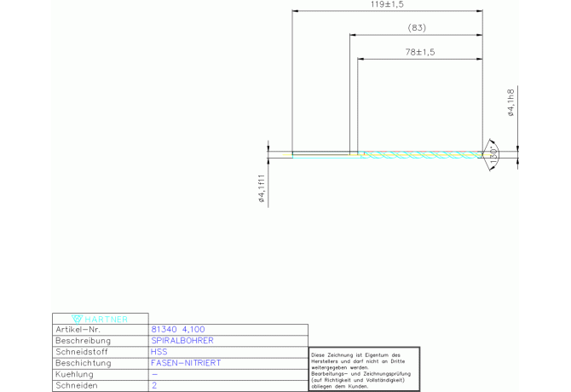Select the SPIRALBOHRER description value
This screenshot has height=392, width=571.
tap(182, 340)
